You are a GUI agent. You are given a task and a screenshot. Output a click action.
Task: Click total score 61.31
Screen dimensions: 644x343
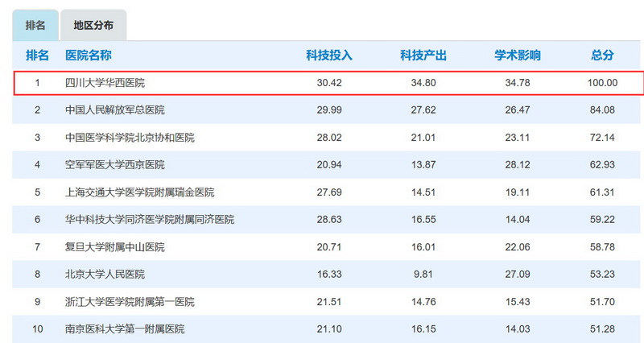[602, 192]
